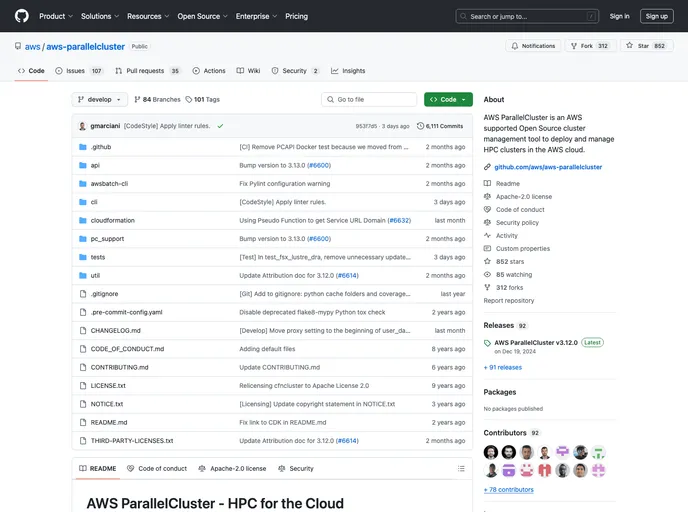Screen dimensions: 688x512
Task: Click the green commit status checkmark
Action: pyautogui.click(x=220, y=126)
